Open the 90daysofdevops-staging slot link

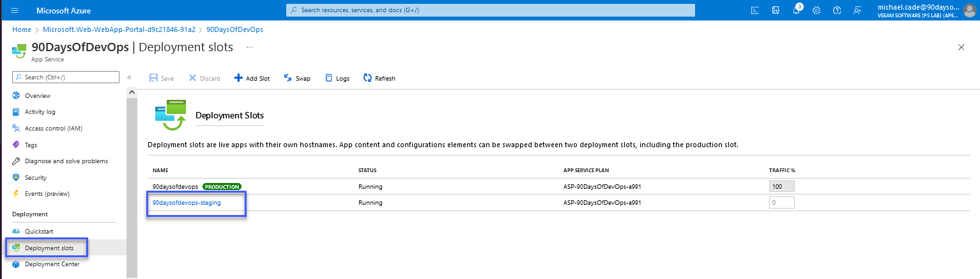point(187,203)
